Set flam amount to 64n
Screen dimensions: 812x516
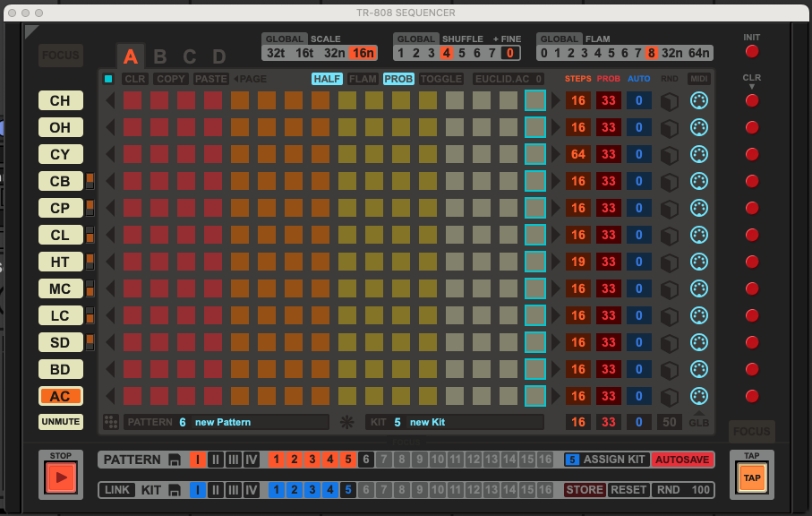click(x=698, y=53)
